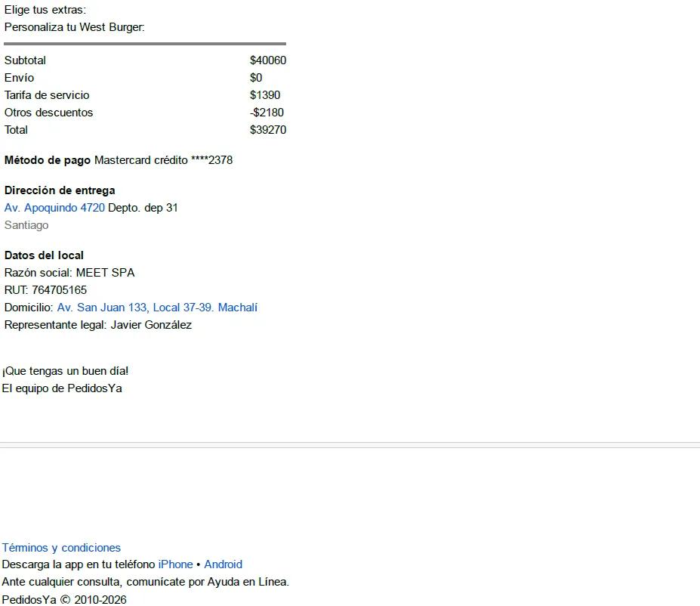700x606 pixels.
Task: Click the Personaliza tu West Burger line
Action: (75, 27)
